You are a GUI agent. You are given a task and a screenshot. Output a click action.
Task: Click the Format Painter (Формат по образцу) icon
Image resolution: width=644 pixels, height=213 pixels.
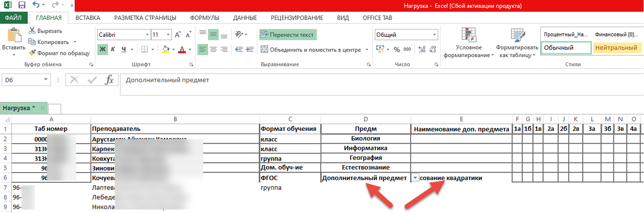[x=32, y=53]
